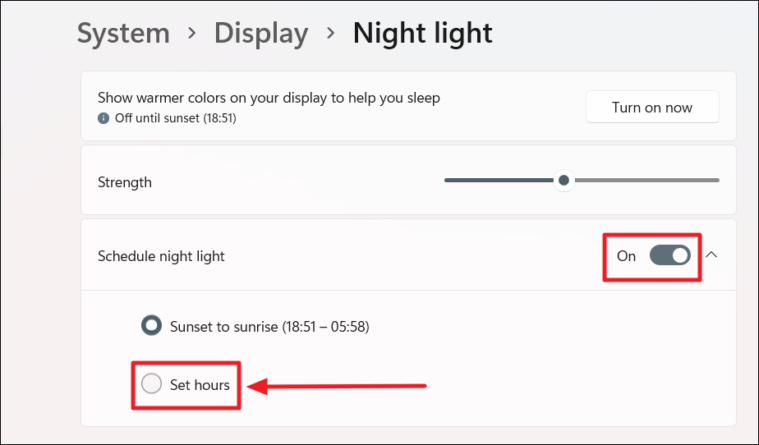Click the Strength slider thumb

pyautogui.click(x=563, y=180)
